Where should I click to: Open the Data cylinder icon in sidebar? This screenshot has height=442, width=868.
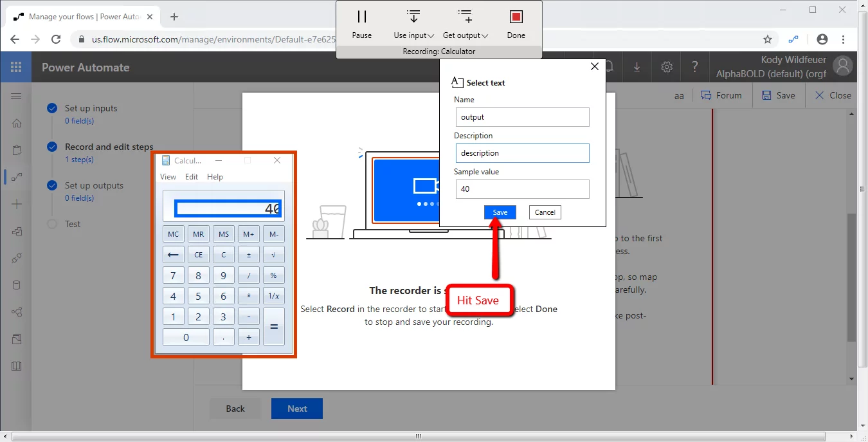click(17, 286)
